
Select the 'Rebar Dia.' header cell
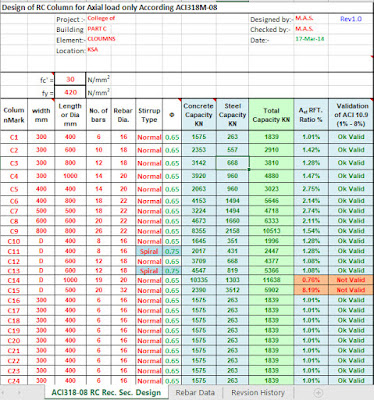click(123, 115)
